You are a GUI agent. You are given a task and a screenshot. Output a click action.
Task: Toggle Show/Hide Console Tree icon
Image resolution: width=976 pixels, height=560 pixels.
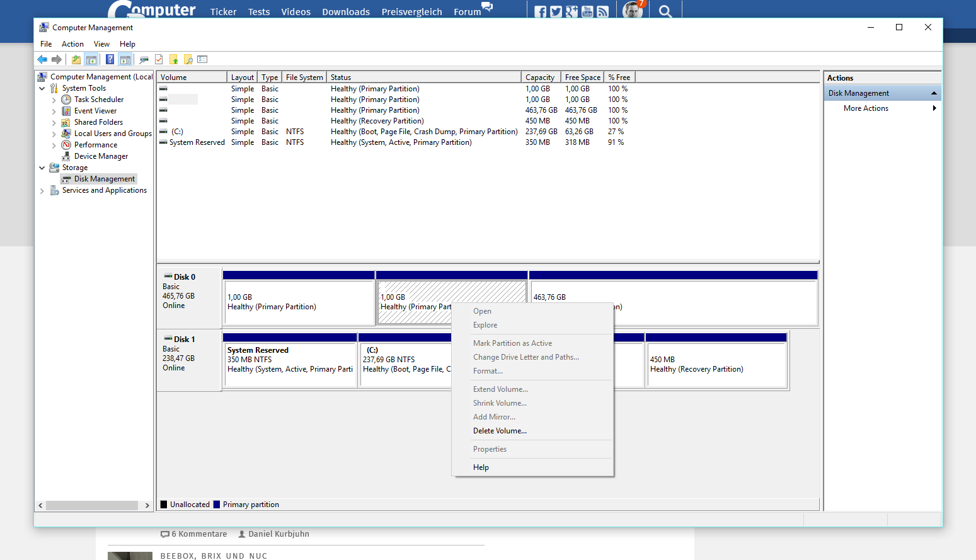[91, 59]
